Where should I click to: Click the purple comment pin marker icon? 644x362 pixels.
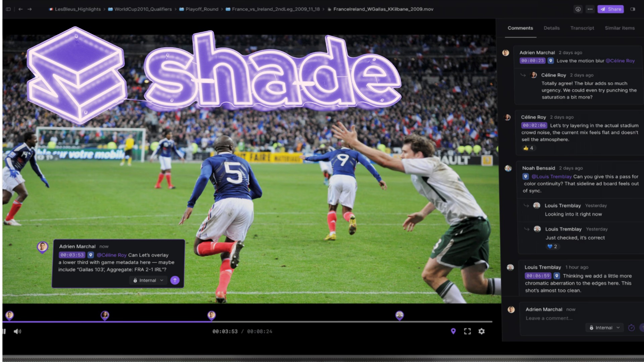(x=453, y=331)
